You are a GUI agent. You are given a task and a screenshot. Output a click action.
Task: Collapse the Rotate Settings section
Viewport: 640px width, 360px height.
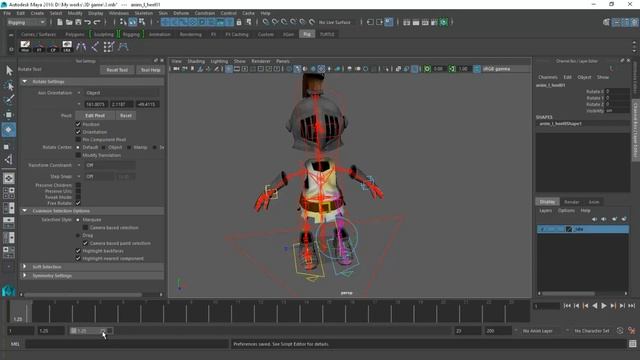(24, 82)
